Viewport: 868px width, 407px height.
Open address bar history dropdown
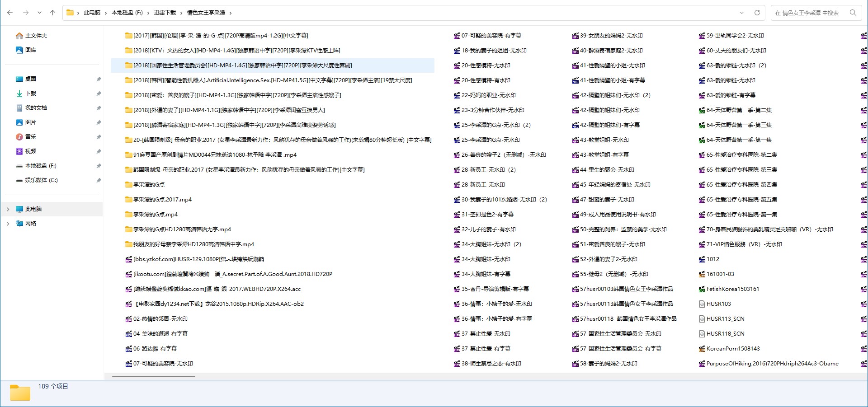(x=741, y=13)
